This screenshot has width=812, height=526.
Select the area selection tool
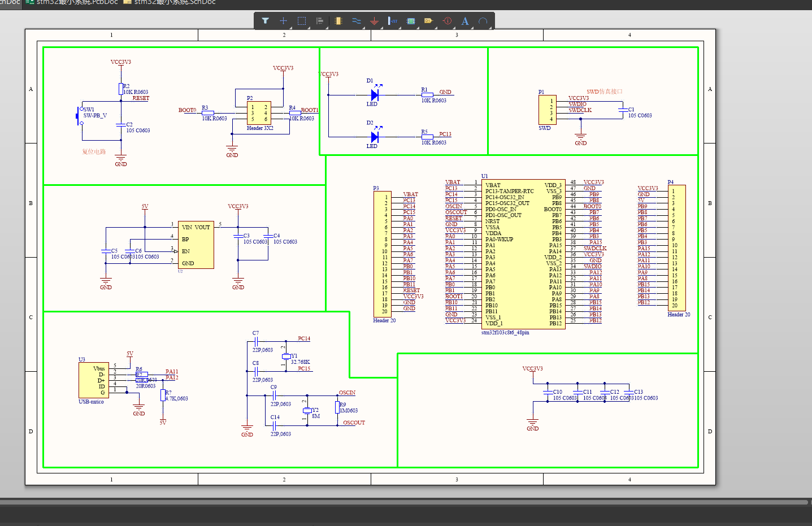301,21
